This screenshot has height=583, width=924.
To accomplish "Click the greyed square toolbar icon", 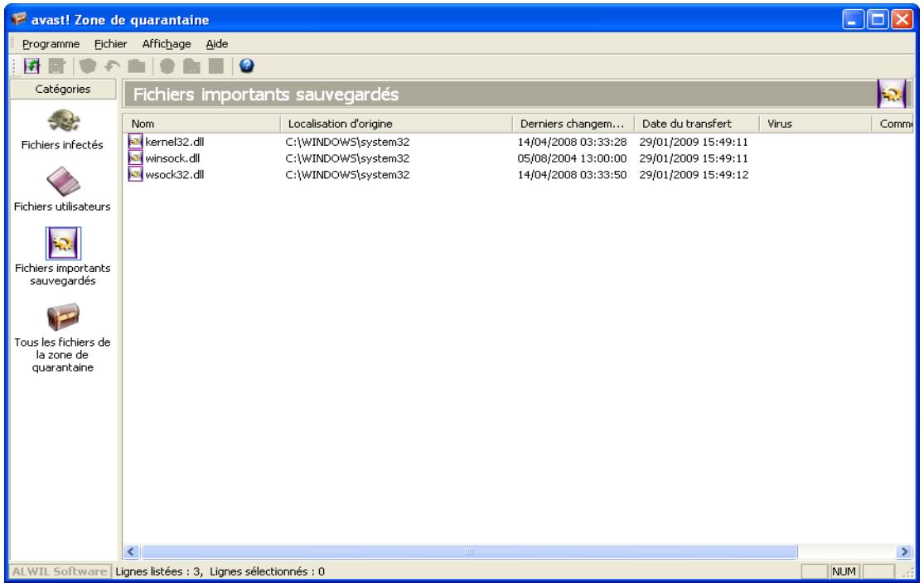I will (x=216, y=66).
